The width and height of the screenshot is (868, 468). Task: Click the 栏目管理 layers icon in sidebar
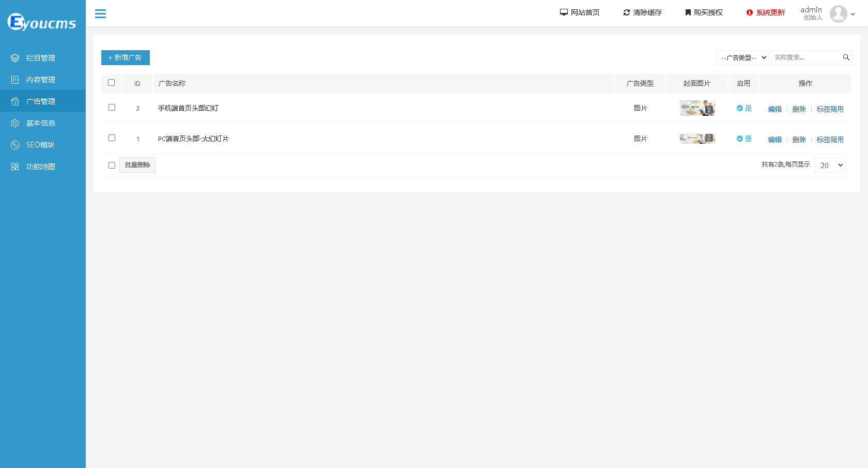pyautogui.click(x=15, y=58)
